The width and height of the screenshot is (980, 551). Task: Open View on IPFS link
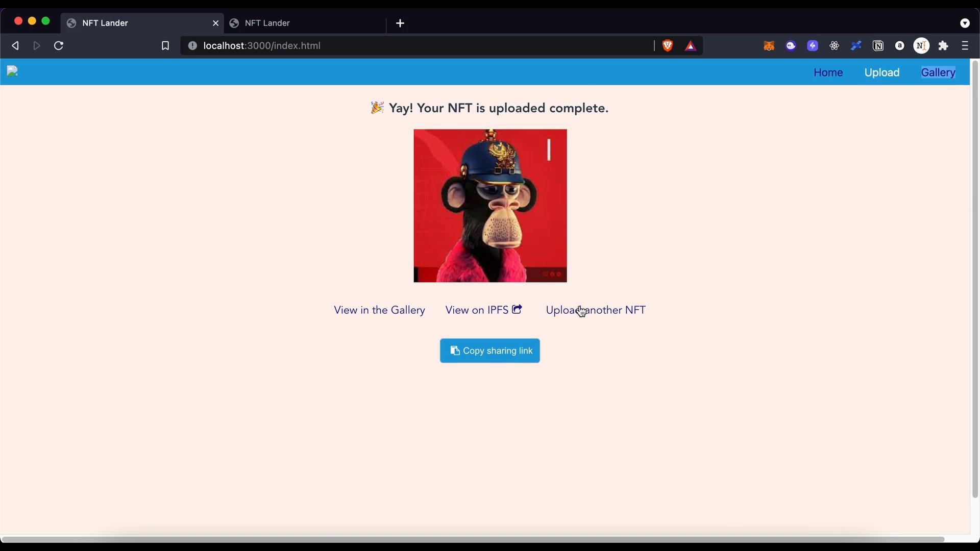tap(483, 310)
